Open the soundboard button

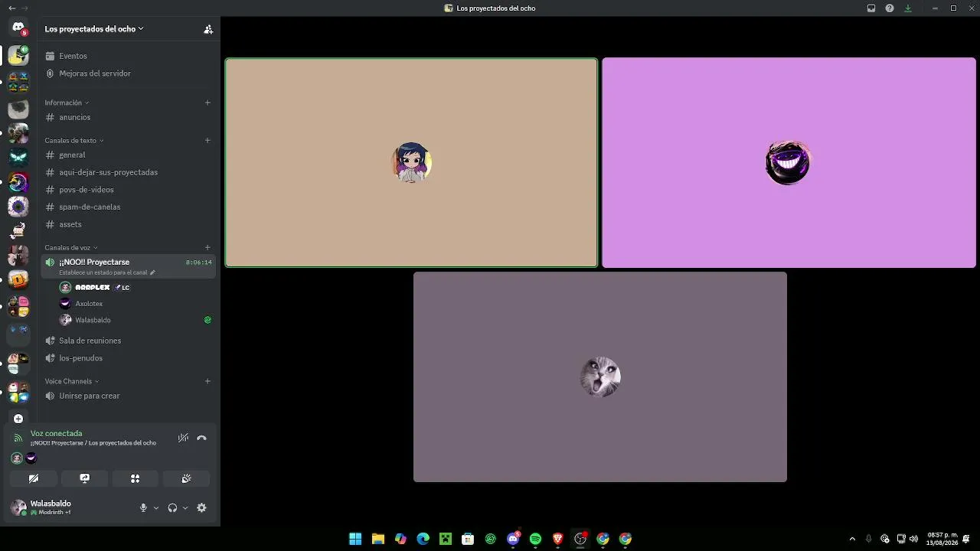pyautogui.click(x=186, y=479)
